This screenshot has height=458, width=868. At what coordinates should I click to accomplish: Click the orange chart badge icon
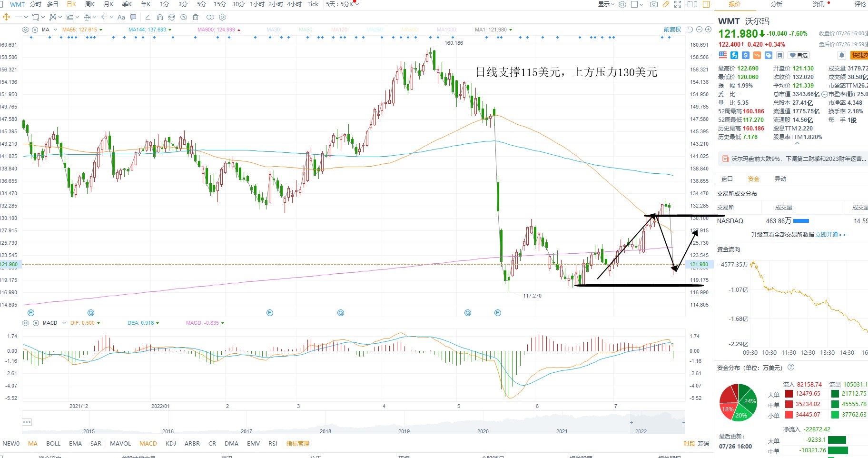[757, 55]
